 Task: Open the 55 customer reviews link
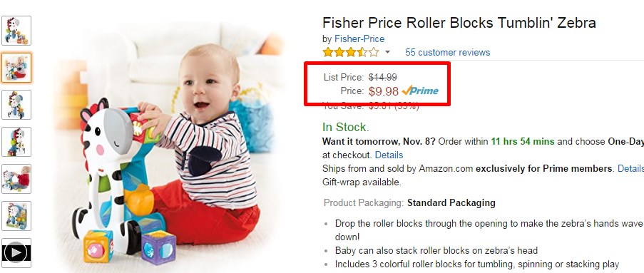[447, 53]
